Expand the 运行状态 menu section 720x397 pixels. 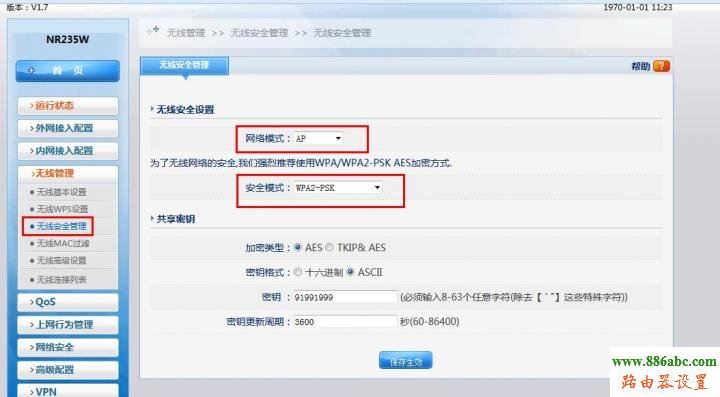(x=68, y=106)
